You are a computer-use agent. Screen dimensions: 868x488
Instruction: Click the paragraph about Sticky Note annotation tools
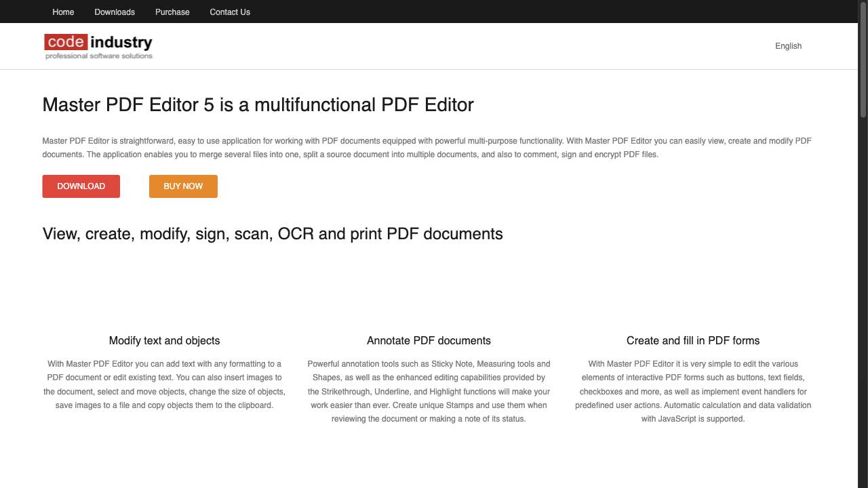[x=429, y=391]
